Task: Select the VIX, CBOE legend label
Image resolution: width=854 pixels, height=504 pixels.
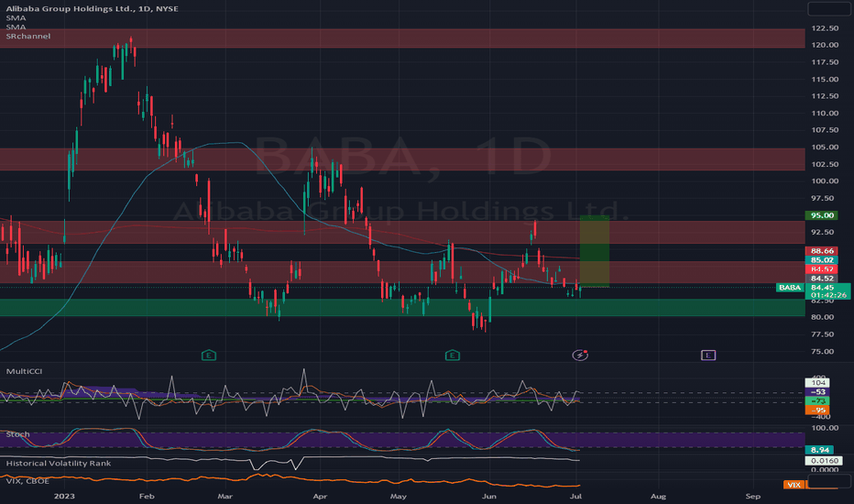Action: click(27, 480)
